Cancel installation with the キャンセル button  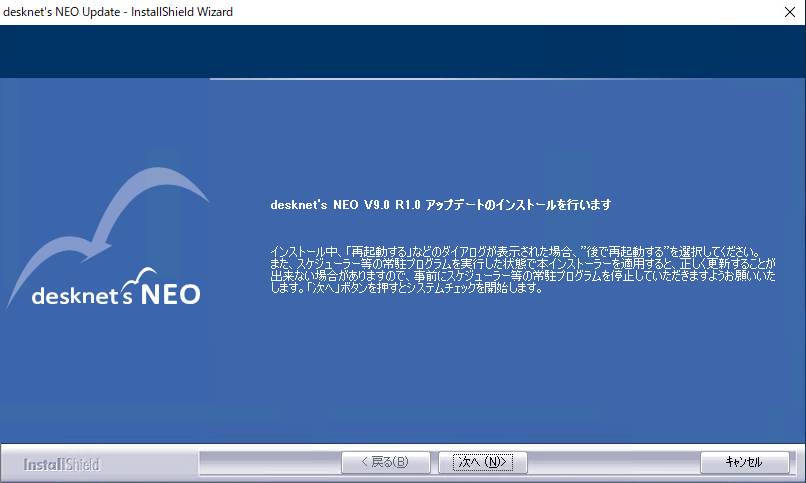[x=744, y=462]
